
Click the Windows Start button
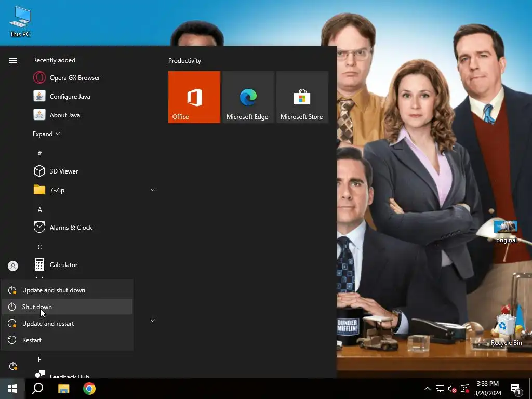(x=12, y=389)
